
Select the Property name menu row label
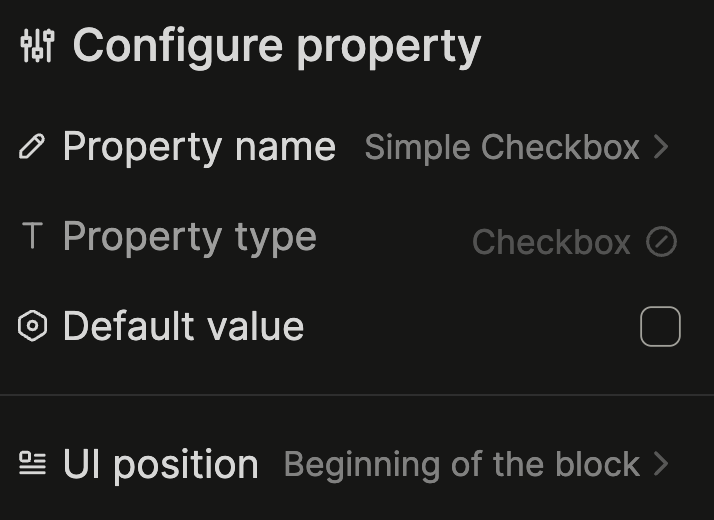pyautogui.click(x=199, y=147)
